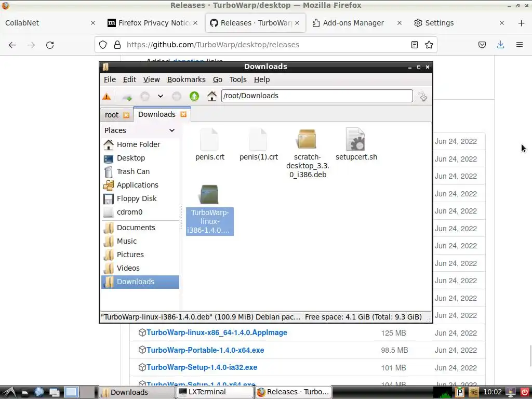The image size is (532, 399).
Task: Open the file manager history dropdown arrow
Action: coord(160,96)
